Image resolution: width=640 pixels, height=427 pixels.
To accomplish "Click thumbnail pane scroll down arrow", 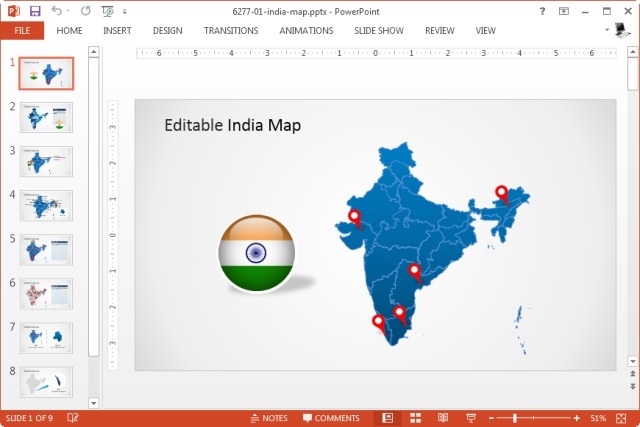I will click(x=93, y=403).
